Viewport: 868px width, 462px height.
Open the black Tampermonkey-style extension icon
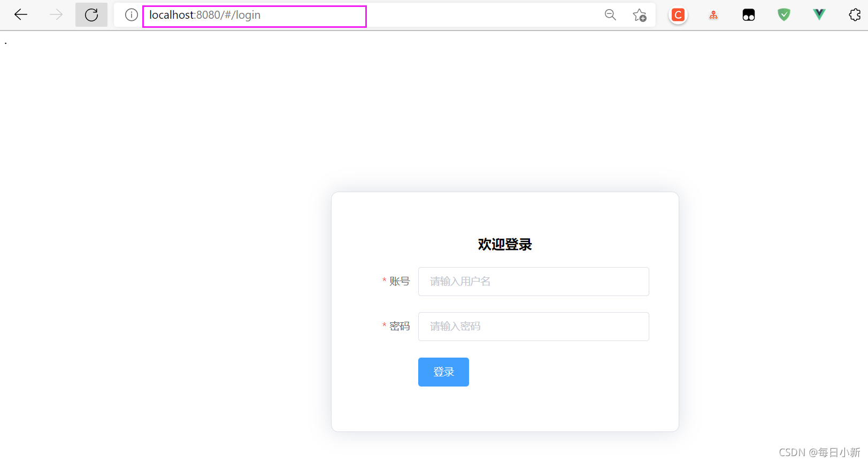tap(749, 15)
